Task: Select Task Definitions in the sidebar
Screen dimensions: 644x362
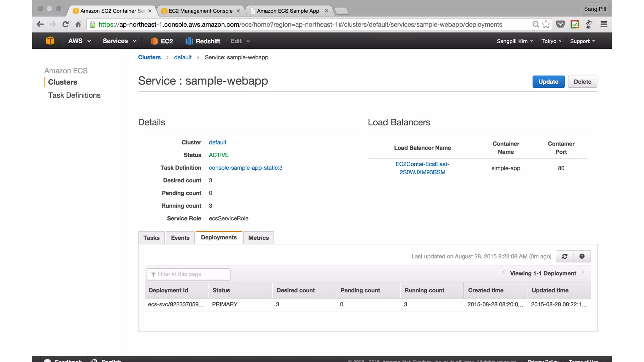Action: 74,95
